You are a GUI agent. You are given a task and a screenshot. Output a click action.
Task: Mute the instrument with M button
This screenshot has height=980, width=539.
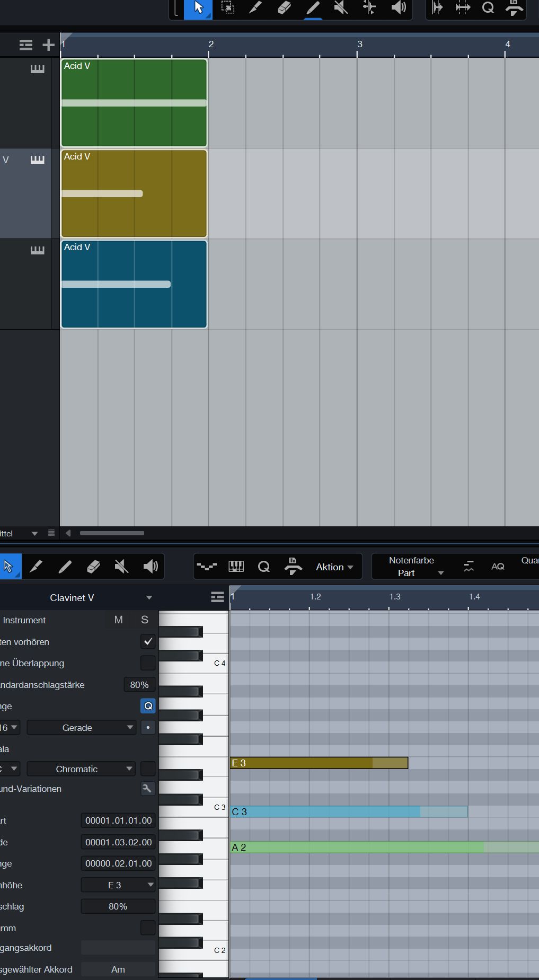pyautogui.click(x=118, y=620)
